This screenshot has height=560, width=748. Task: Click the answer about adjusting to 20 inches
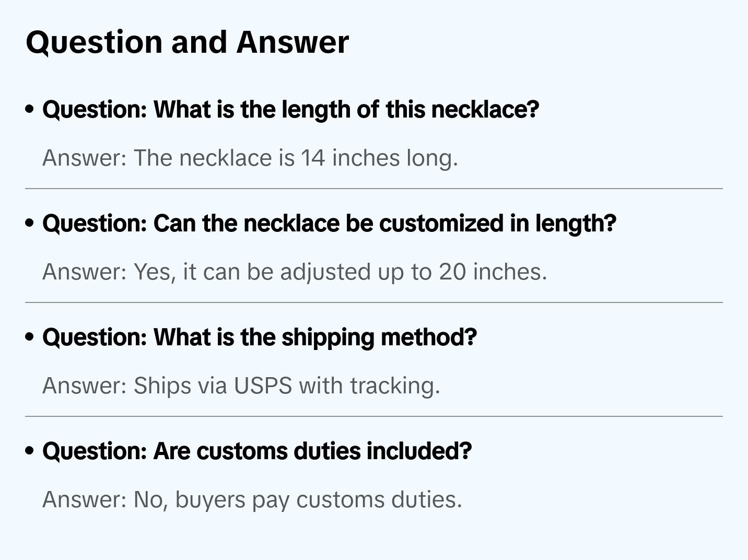coord(295,272)
